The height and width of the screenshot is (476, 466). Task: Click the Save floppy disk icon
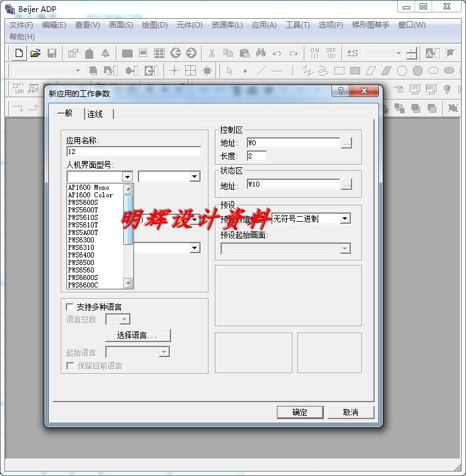(x=52, y=53)
